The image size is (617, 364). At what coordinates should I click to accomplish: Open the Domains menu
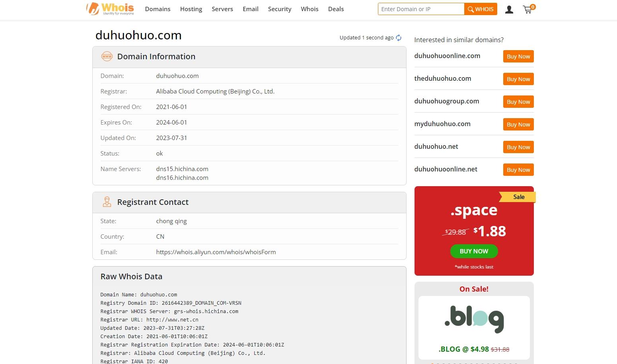[x=158, y=9]
